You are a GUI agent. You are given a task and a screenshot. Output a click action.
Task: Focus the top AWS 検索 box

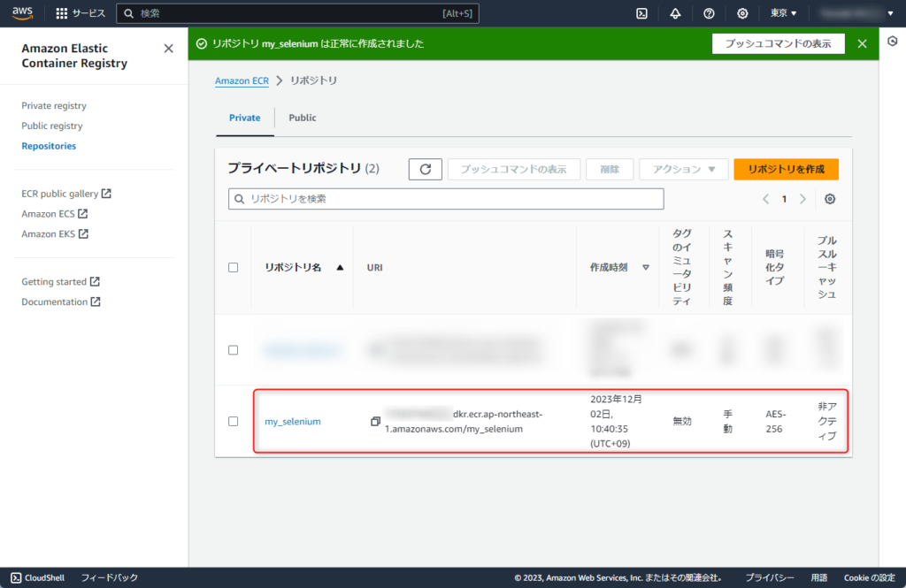coord(297,13)
